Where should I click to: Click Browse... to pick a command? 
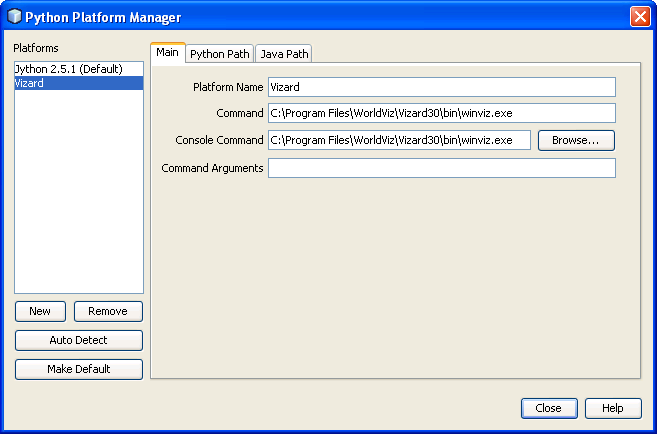point(576,140)
